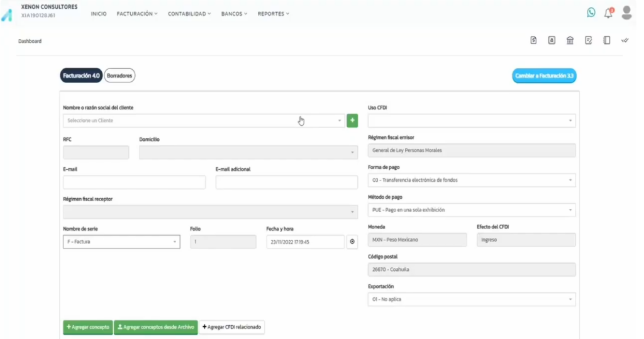
Task: Open the Nombre de serie dropdown
Action: (121, 242)
